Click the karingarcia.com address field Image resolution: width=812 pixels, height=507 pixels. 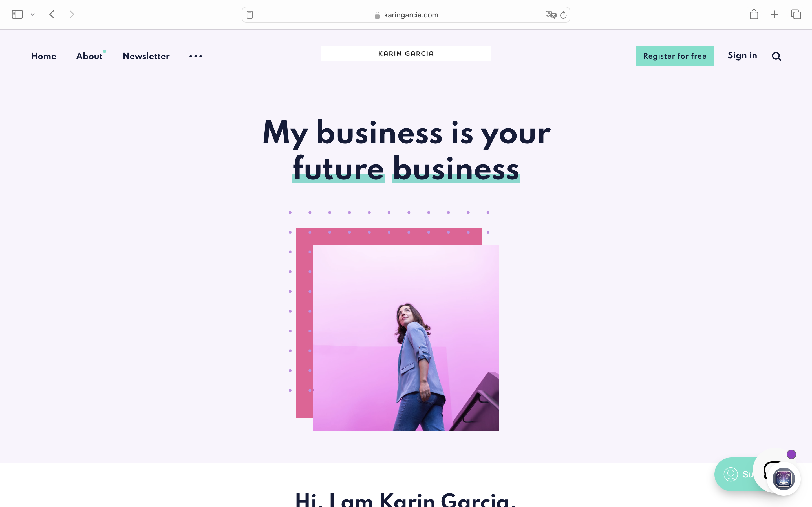click(406, 15)
